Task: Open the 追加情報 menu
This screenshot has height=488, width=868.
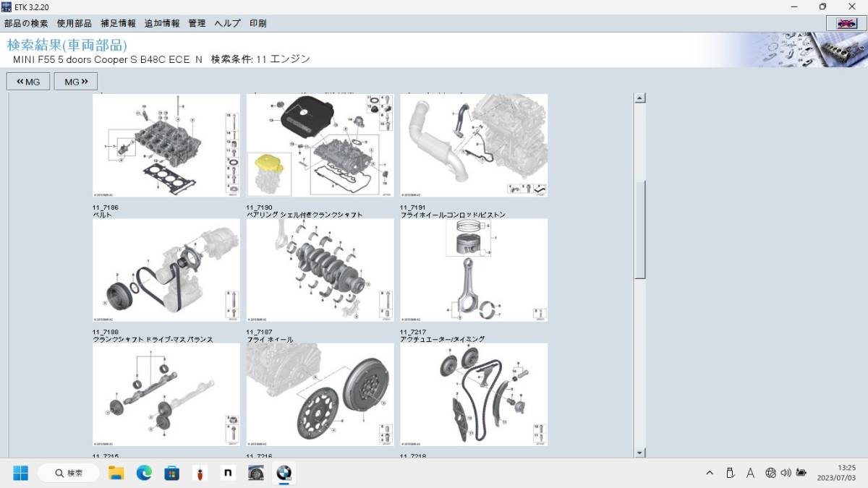Action: tap(162, 23)
